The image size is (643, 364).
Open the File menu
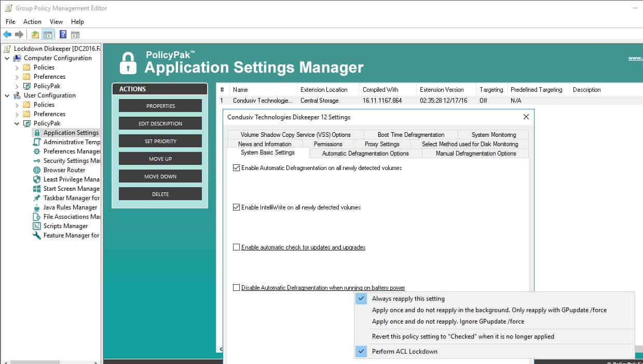coord(10,22)
